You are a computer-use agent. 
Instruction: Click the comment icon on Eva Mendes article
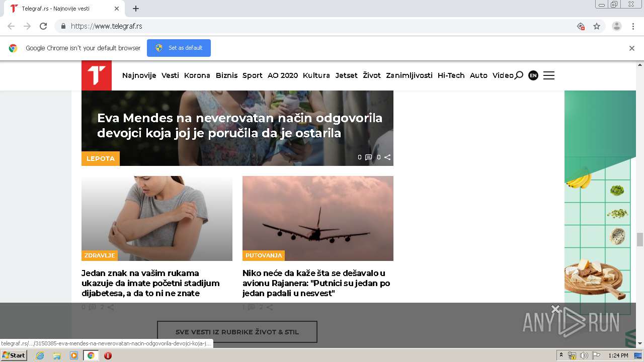(x=368, y=157)
